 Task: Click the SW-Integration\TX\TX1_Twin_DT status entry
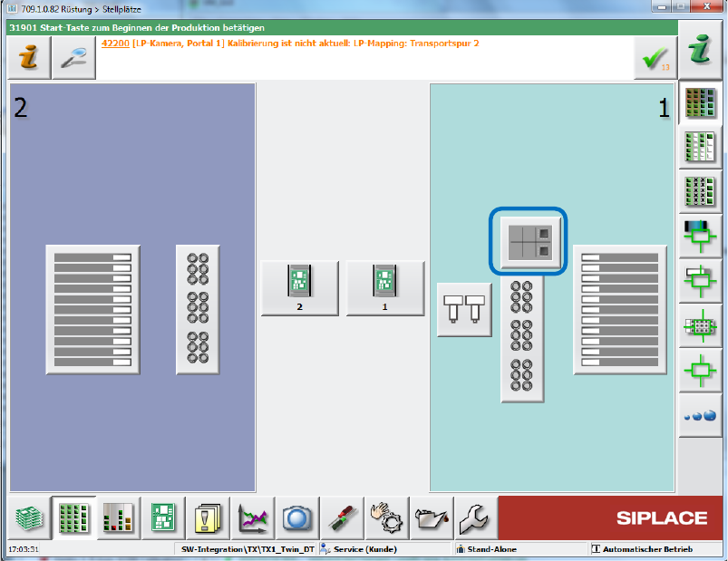[248, 549]
